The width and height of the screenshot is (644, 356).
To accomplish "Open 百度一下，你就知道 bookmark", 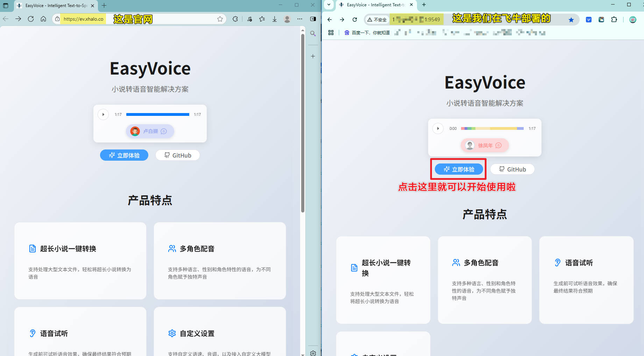I will click(367, 33).
